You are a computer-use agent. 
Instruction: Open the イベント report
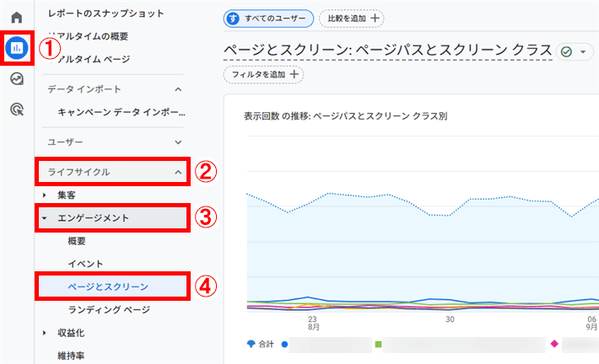click(85, 264)
